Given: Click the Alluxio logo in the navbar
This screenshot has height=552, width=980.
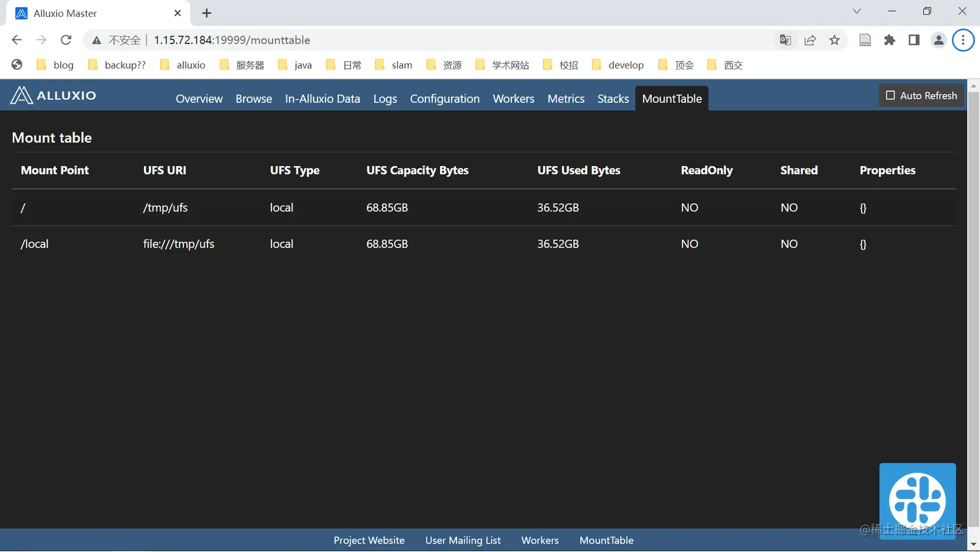Looking at the screenshot, I should 53,95.
